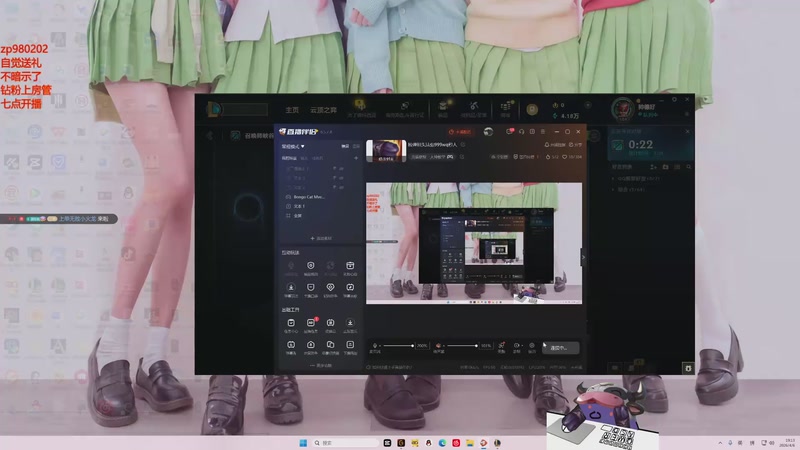Click the stream cover thumbnail
This screenshot has height=450, width=800.
coord(386,151)
